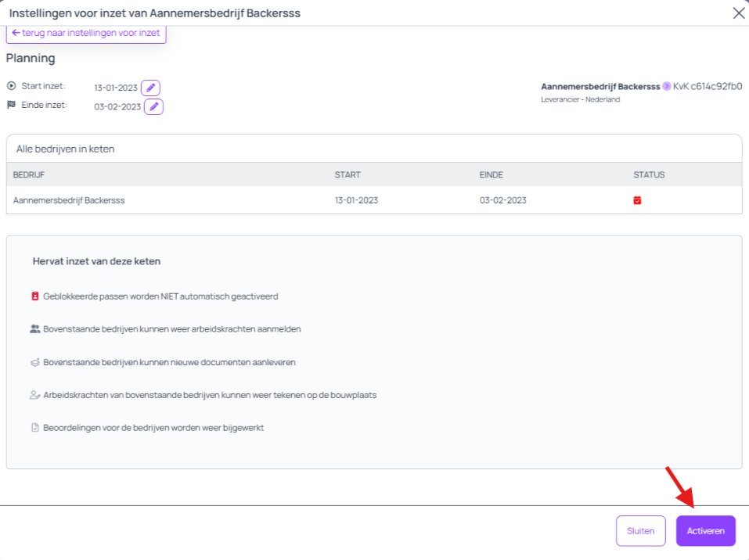Click the assessment document icon for Beoordelingen
This screenshot has width=749, height=560.
(34, 428)
